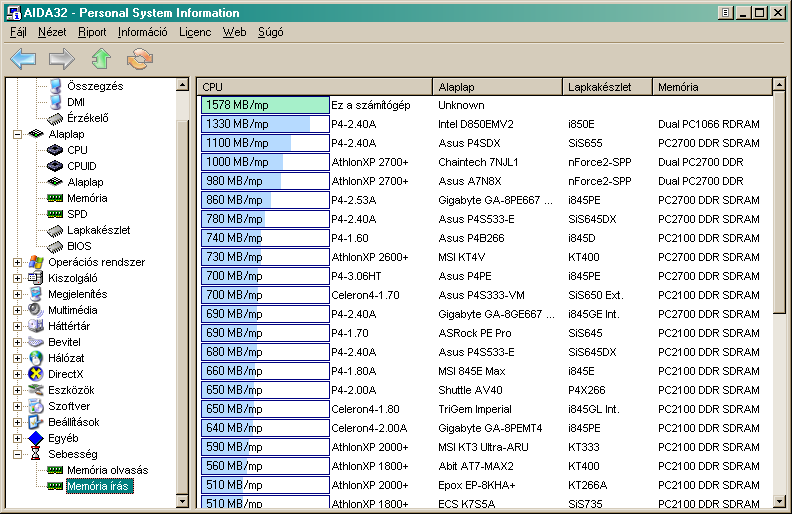
Task: Click the CPU chip icon in tree
Action: (x=55, y=150)
